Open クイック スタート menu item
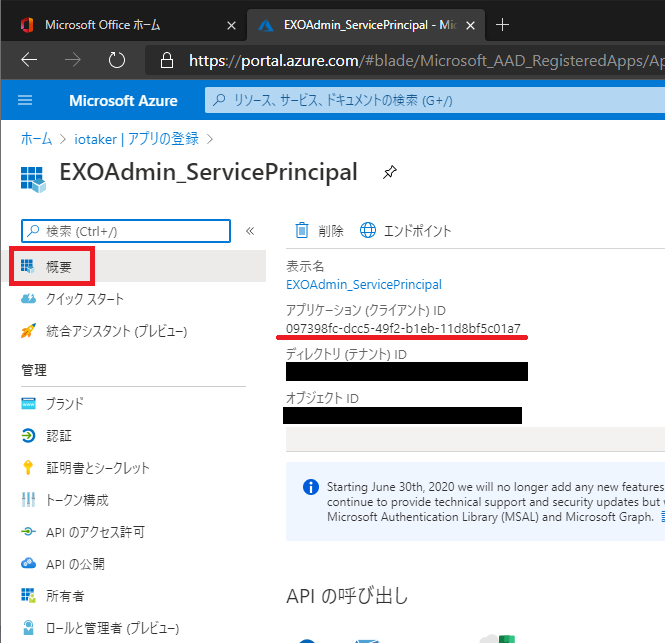Viewport: 665px width, 643px height. (85, 299)
